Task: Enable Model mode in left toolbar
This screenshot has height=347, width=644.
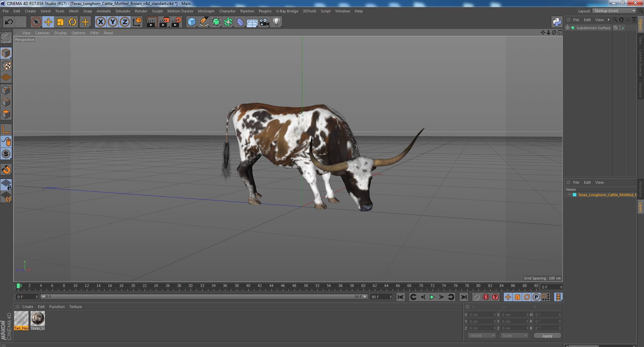Action: 6,53
